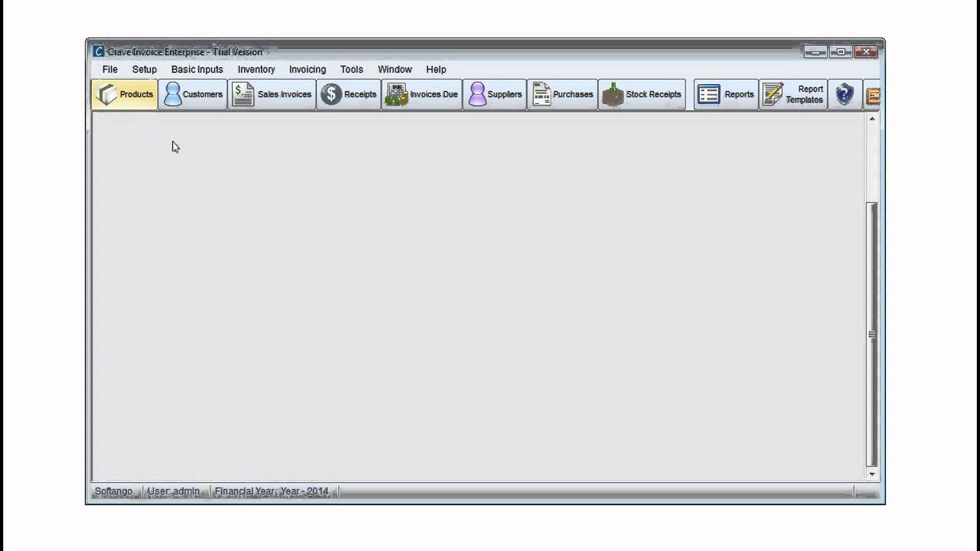This screenshot has width=980, height=551.
Task: Click the partly hidden orange toolbar icon
Action: tap(873, 95)
